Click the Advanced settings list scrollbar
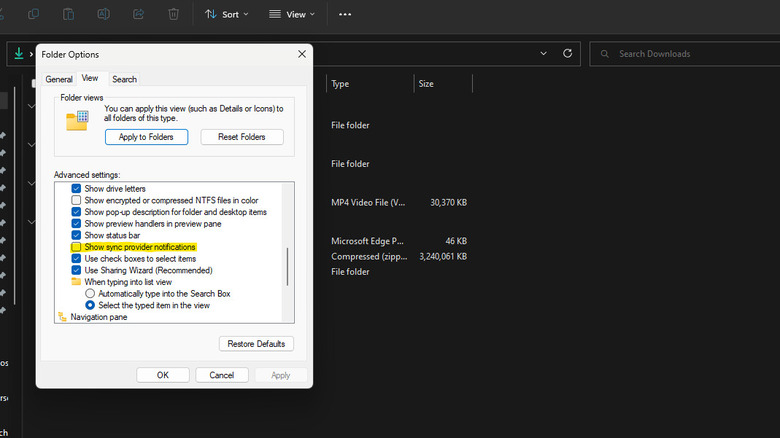 [x=288, y=267]
